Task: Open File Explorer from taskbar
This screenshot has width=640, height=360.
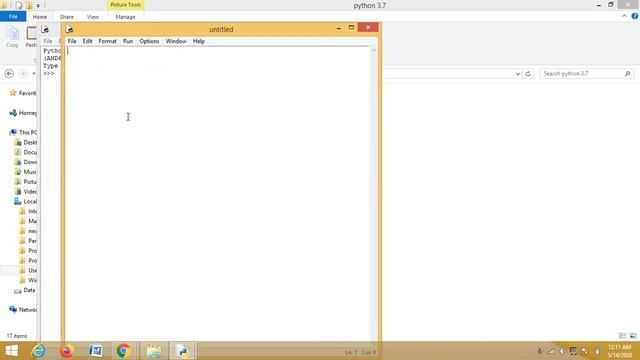Action: point(154,351)
